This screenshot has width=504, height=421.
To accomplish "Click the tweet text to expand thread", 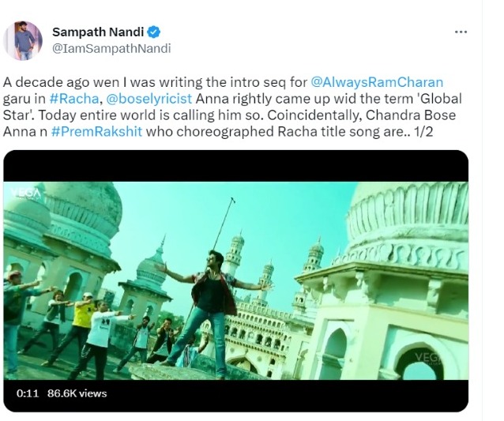I will pos(232,107).
